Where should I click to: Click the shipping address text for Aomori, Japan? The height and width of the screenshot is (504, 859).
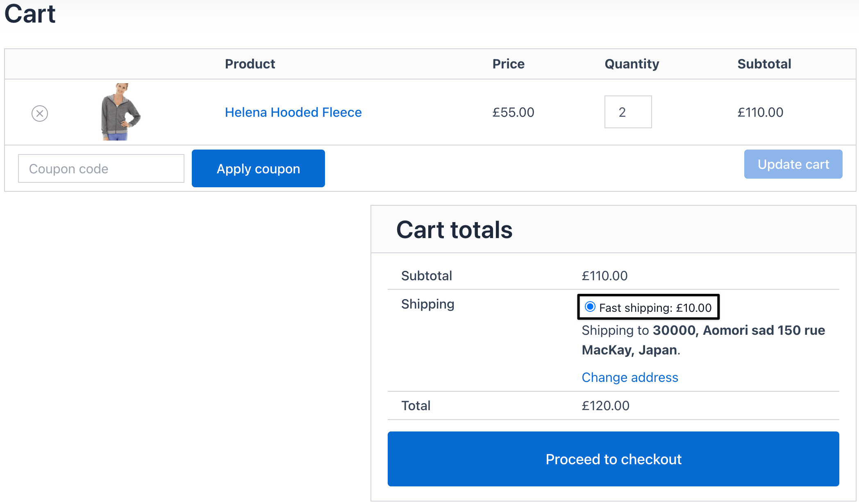pyautogui.click(x=703, y=340)
